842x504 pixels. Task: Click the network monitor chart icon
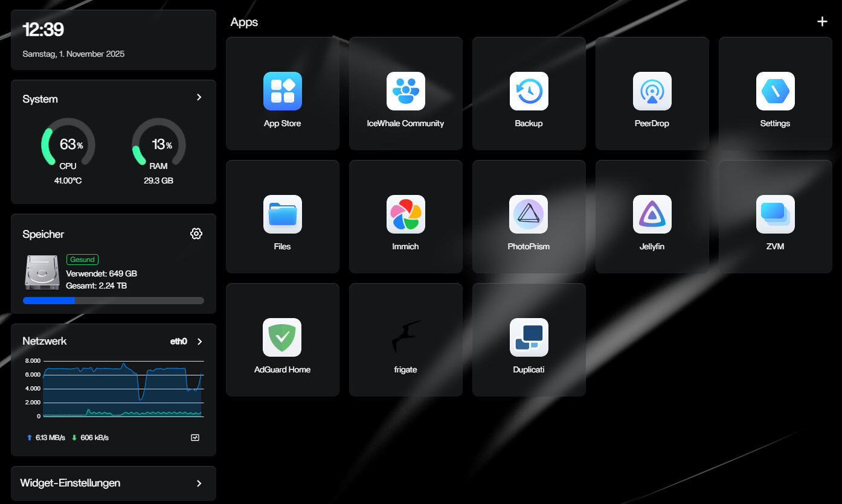pyautogui.click(x=195, y=438)
